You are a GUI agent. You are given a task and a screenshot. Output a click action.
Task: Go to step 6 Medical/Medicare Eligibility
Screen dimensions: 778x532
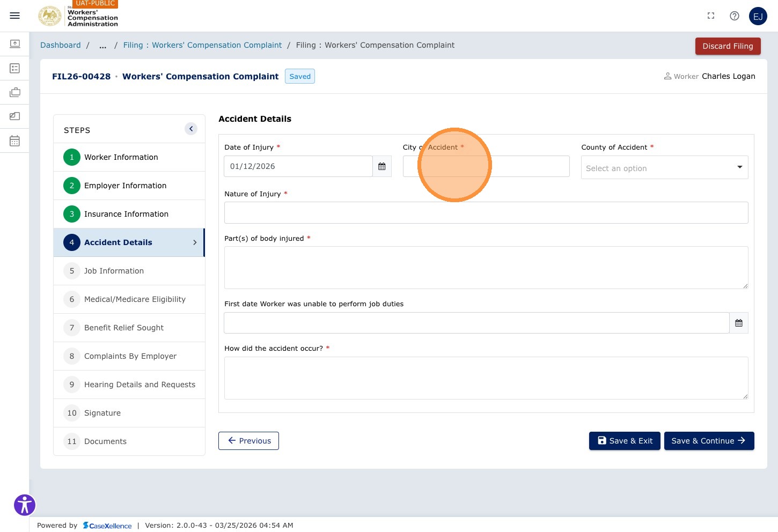pos(129,299)
